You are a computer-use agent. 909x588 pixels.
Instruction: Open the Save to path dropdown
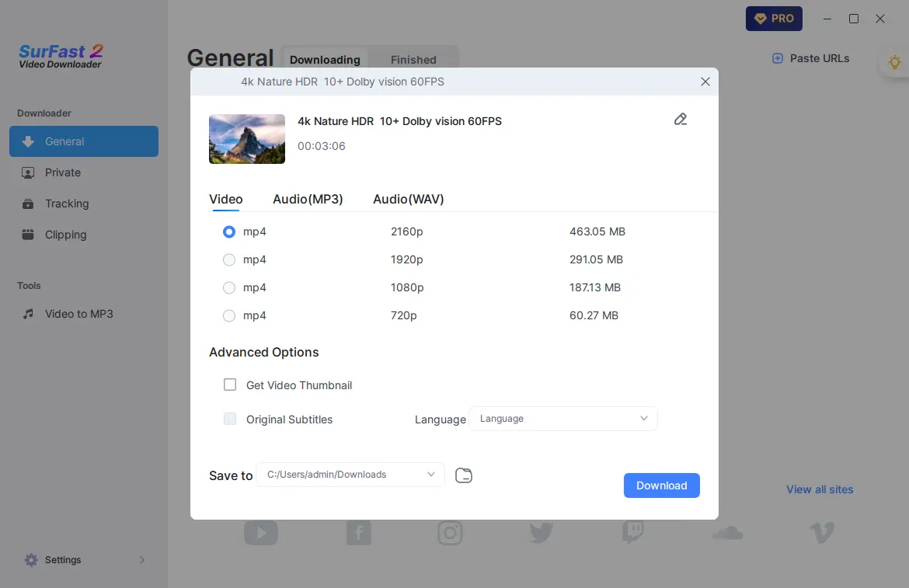350,475
